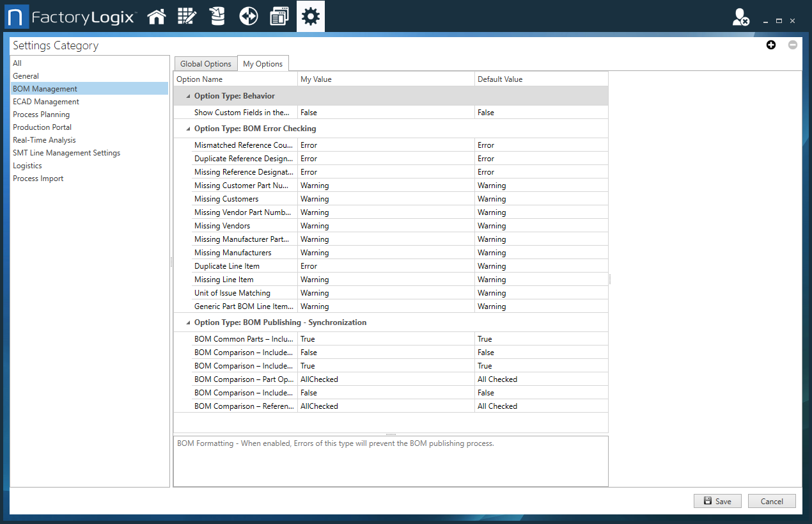
Task: Switch to the Global Options tab
Action: [x=205, y=64]
